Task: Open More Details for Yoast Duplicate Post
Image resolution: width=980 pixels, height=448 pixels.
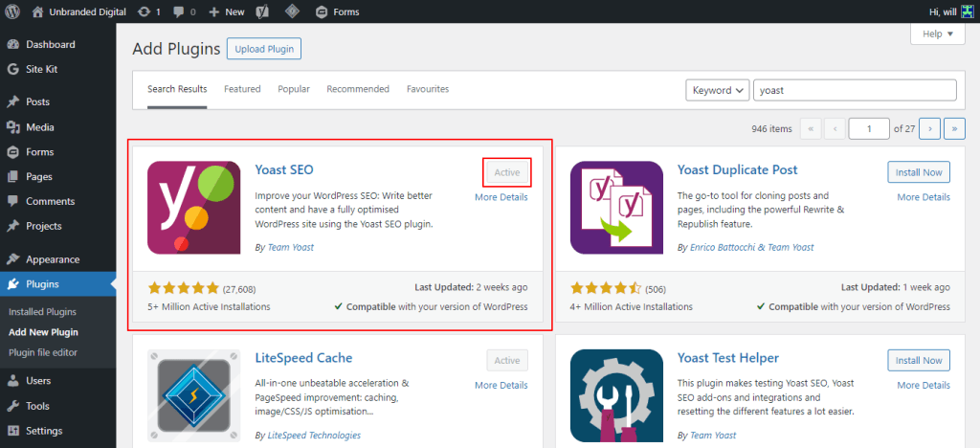Action: (924, 197)
